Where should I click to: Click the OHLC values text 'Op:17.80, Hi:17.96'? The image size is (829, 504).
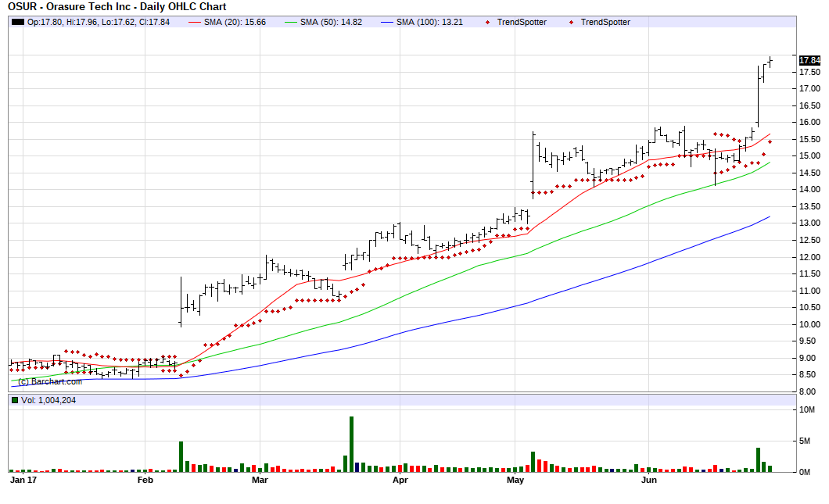62,22
